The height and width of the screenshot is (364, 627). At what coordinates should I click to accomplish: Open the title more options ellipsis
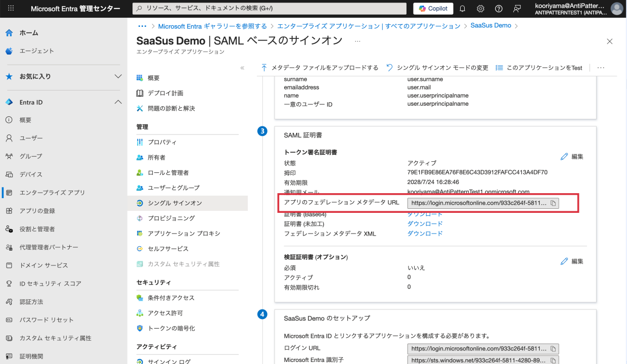tap(357, 41)
